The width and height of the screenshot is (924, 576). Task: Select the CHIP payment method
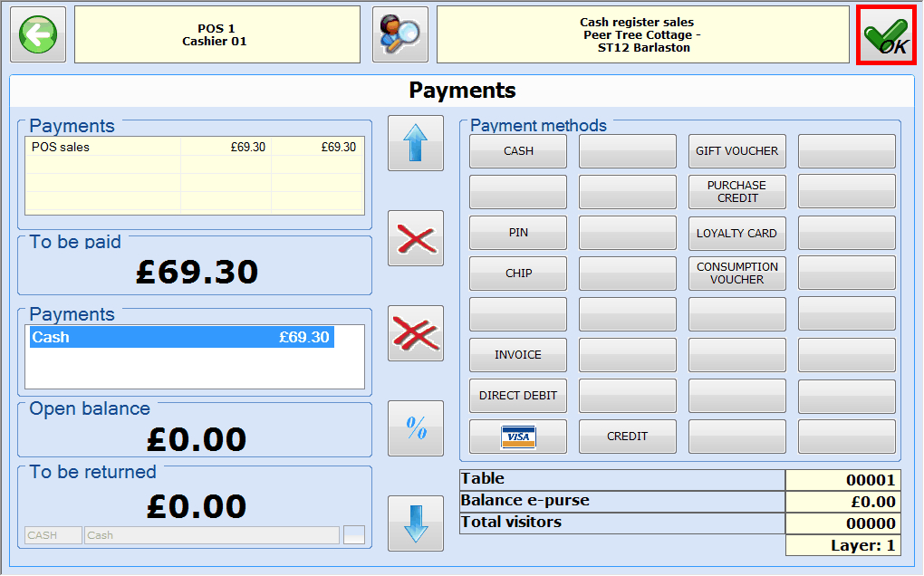click(518, 274)
